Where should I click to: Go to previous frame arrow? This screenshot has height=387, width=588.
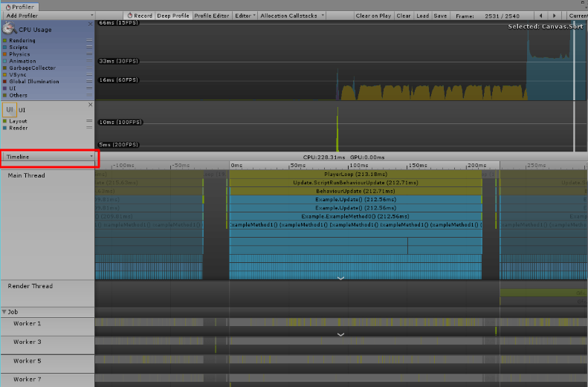pos(540,16)
